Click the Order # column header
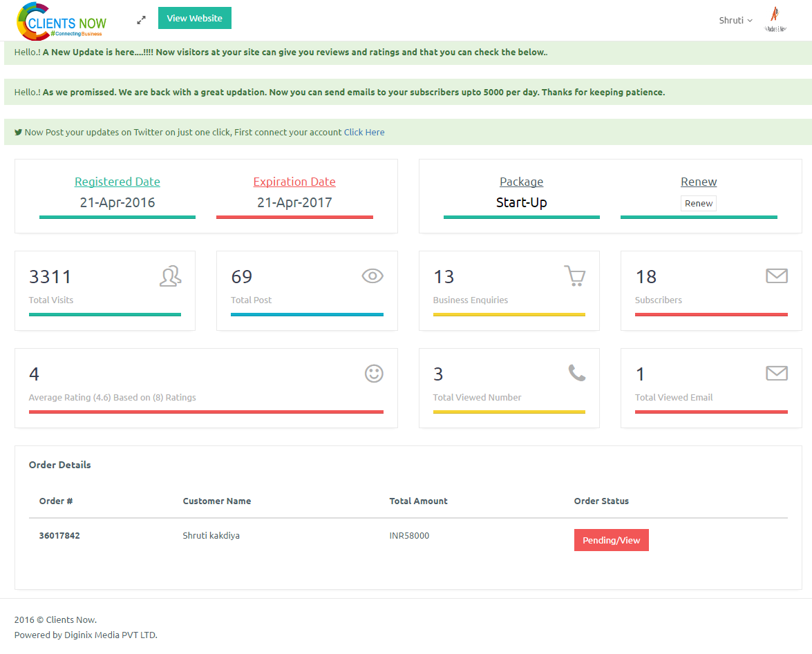 [56, 501]
